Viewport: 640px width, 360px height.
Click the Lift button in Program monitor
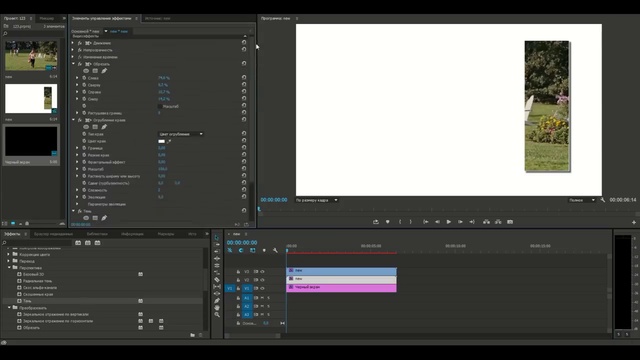tap(486, 222)
